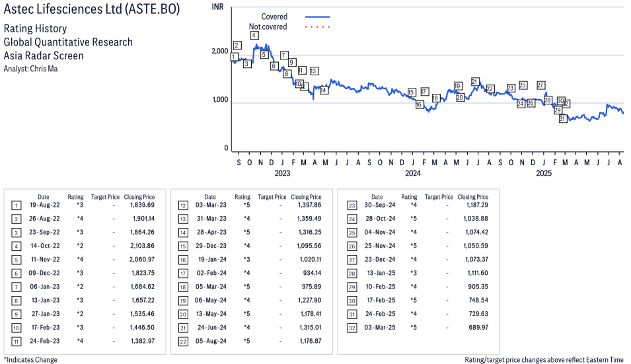Click the 'Date' header above 03-Mar-23
Viewport: 631px width, 364px height.
pyautogui.click(x=210, y=197)
